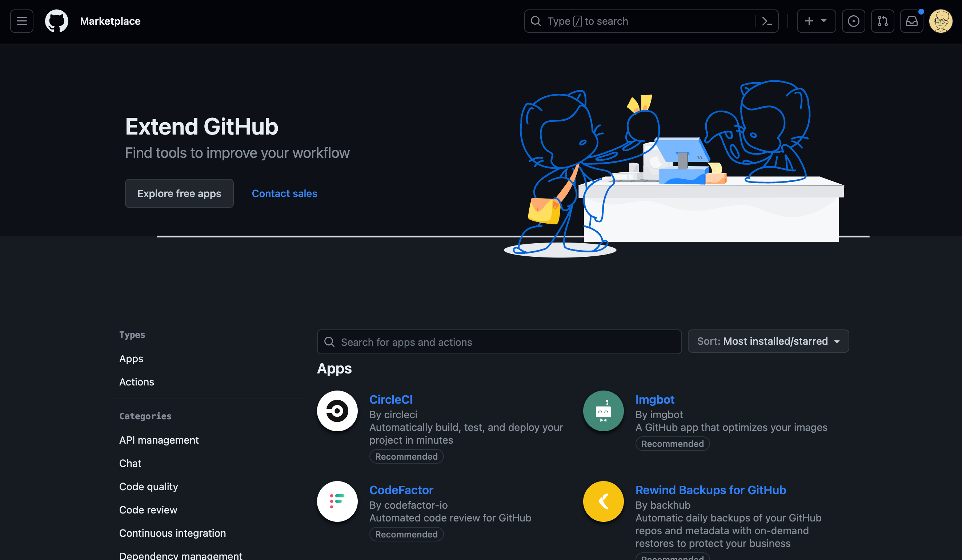Screen dimensions: 962x560
Task: Expand the create new plus dropdown
Action: 816,21
